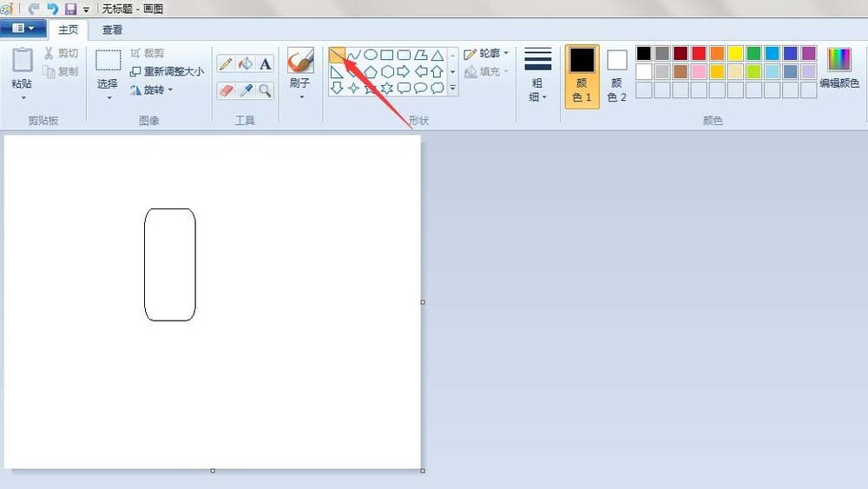Pick the brown color swatch
Viewport: 868px width, 489px height.
pyautogui.click(x=681, y=71)
